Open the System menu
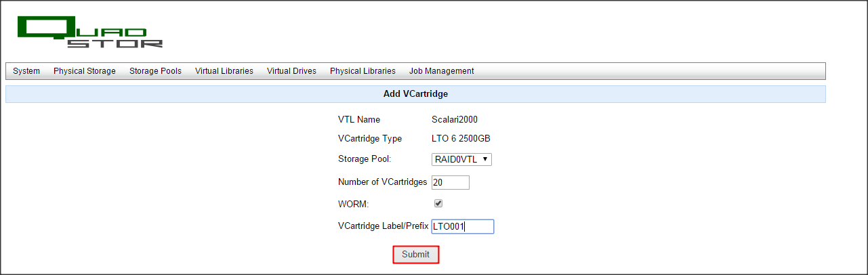The height and width of the screenshot is (275, 868). coord(26,71)
